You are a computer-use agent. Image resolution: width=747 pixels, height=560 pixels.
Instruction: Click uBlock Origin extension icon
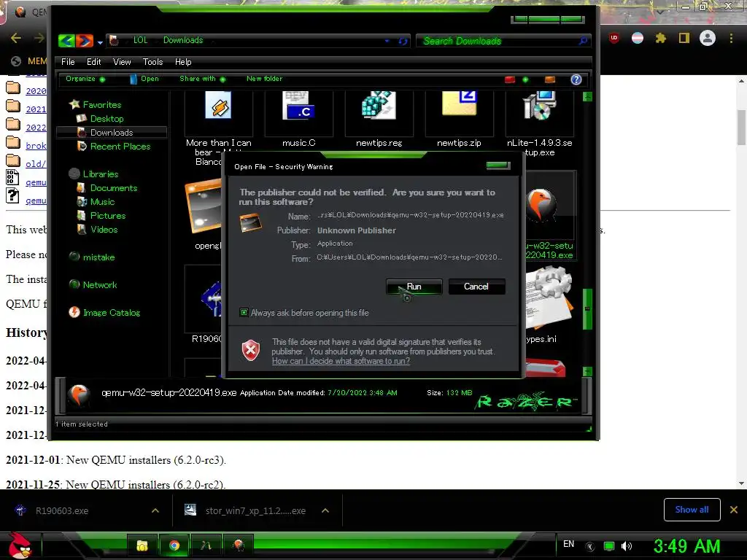[x=614, y=38]
